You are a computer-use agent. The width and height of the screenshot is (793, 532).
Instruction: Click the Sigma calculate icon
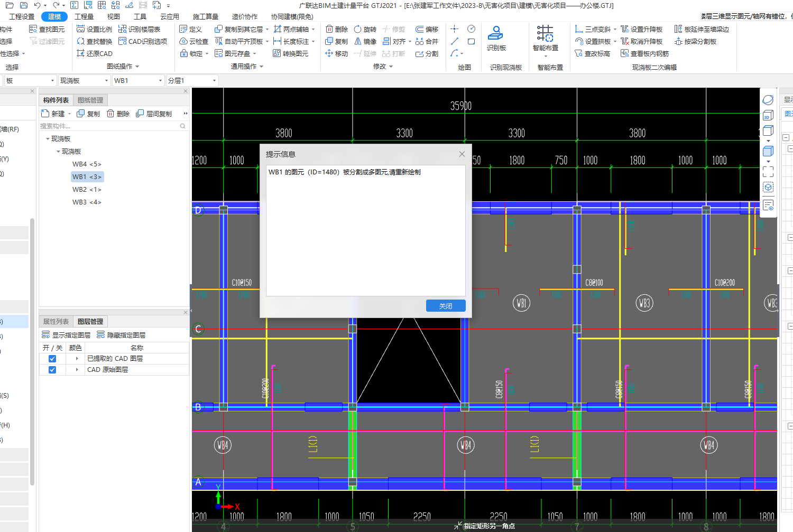[x=74, y=5]
